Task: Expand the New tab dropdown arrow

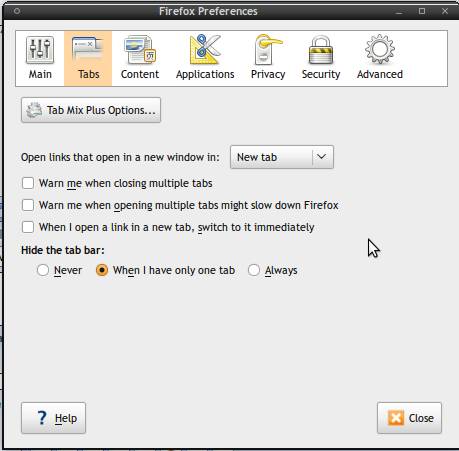Action: click(321, 157)
